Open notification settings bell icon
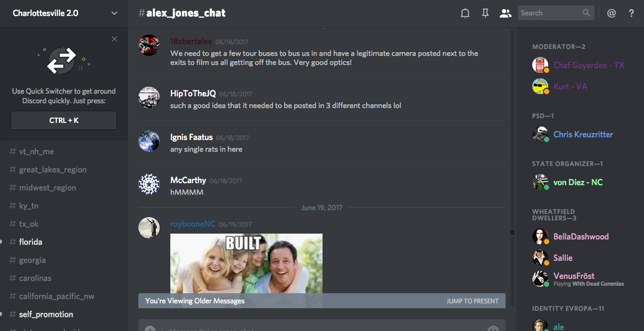The image size is (644, 331). (x=465, y=13)
